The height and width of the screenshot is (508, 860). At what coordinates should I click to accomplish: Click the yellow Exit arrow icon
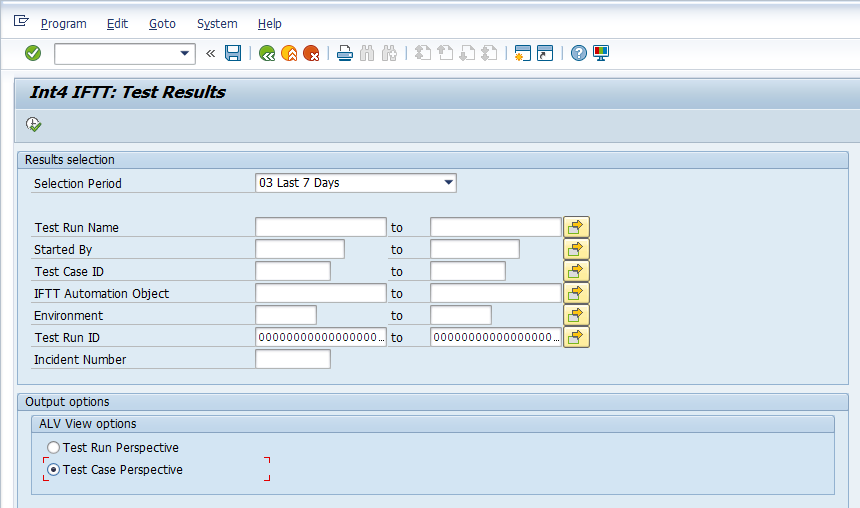289,53
